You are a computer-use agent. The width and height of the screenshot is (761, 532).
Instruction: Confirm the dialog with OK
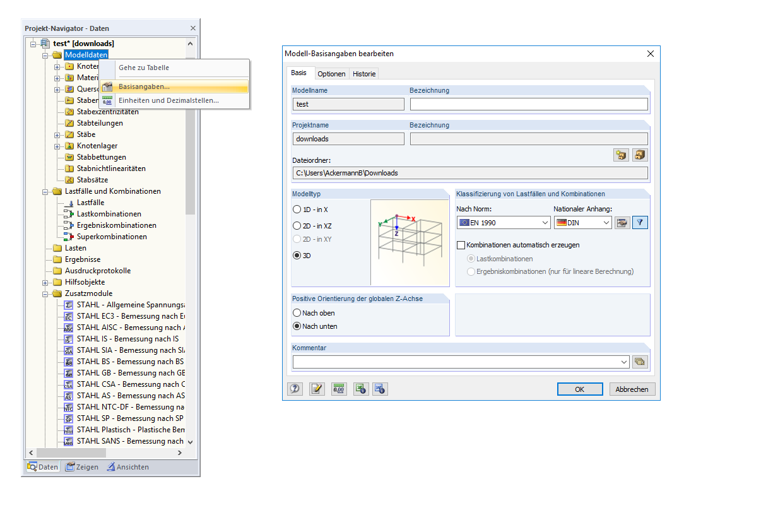pos(580,389)
